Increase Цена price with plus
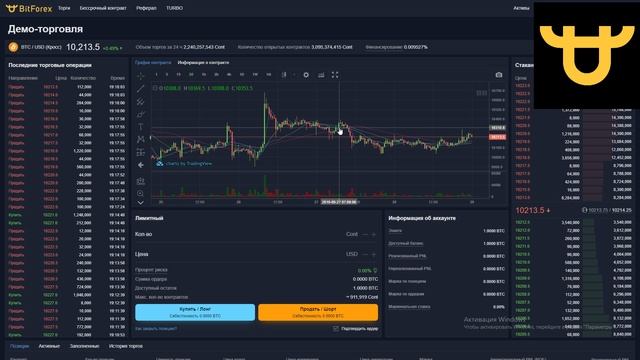Screen dimensions: 640x360 (373, 254)
